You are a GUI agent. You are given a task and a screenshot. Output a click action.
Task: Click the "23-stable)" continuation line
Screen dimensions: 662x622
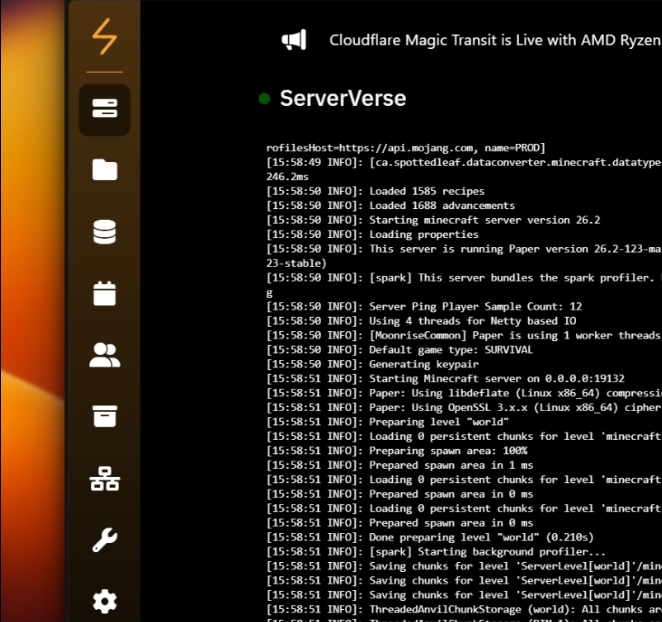[296, 263]
